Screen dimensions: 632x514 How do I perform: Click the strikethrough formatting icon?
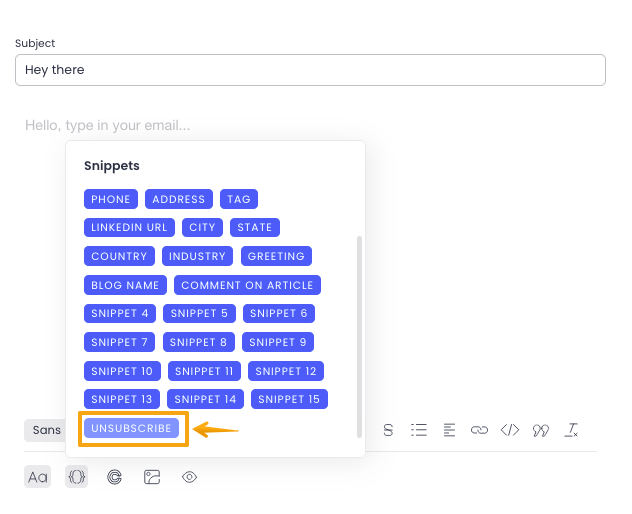click(x=388, y=430)
